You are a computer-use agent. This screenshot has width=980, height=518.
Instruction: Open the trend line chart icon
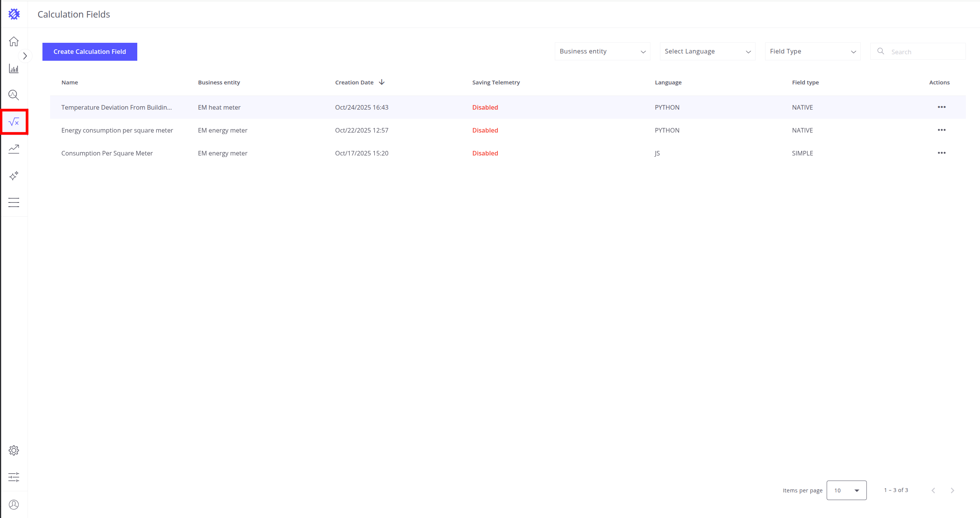tap(14, 149)
